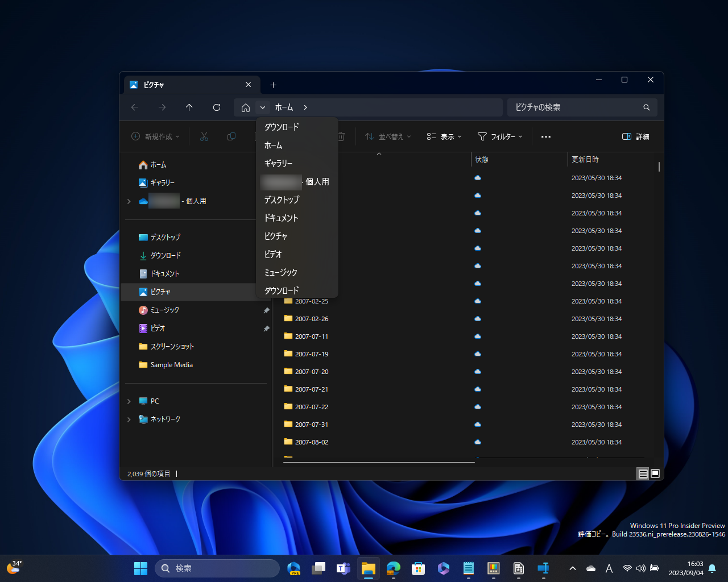This screenshot has height=582, width=728.
Task: Switch to large thumbnails view in status bar
Action: coord(655,473)
